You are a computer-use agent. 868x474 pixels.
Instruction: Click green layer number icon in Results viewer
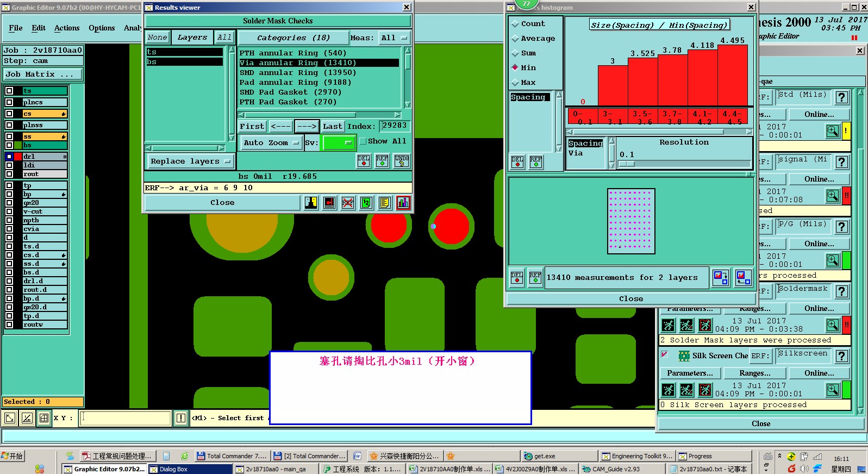366,203
